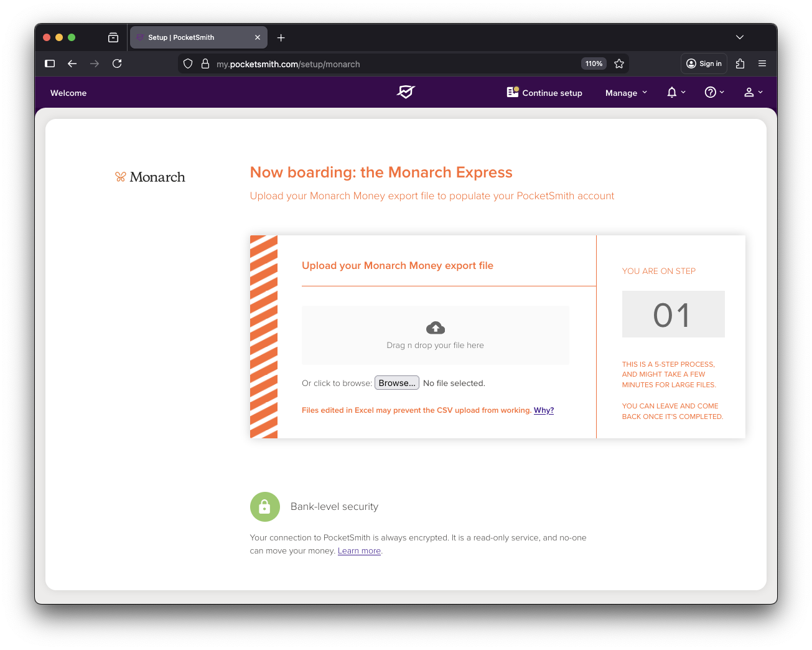Screen dimensions: 812x650
Task: Click the PocketSmith logo in header
Action: pyautogui.click(x=406, y=92)
